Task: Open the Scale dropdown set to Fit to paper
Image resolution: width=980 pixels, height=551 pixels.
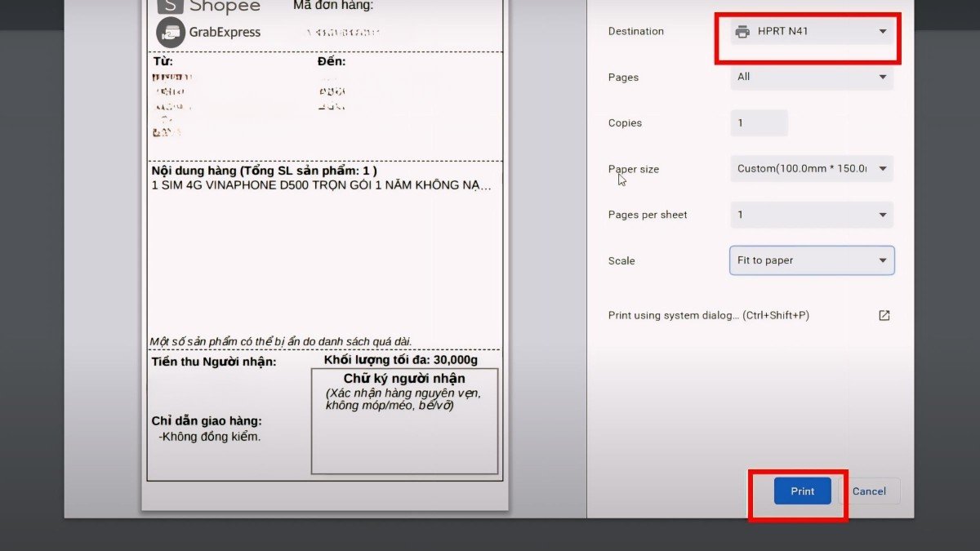Action: pos(810,260)
